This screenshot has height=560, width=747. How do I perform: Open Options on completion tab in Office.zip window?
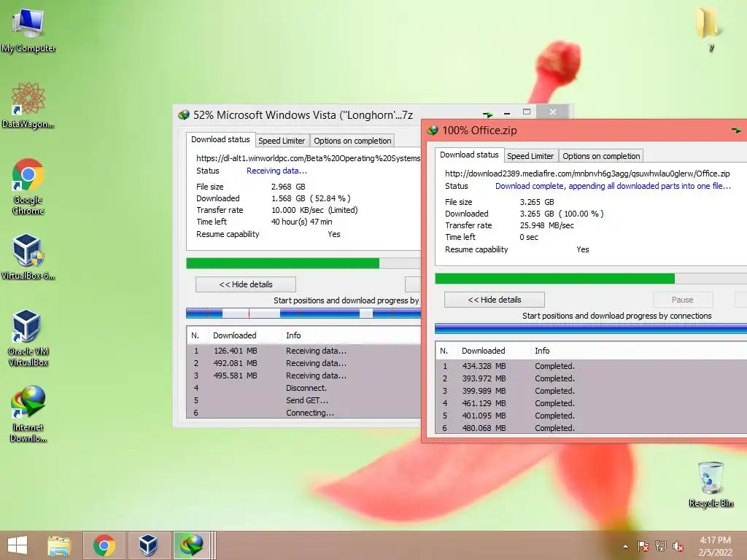point(601,156)
